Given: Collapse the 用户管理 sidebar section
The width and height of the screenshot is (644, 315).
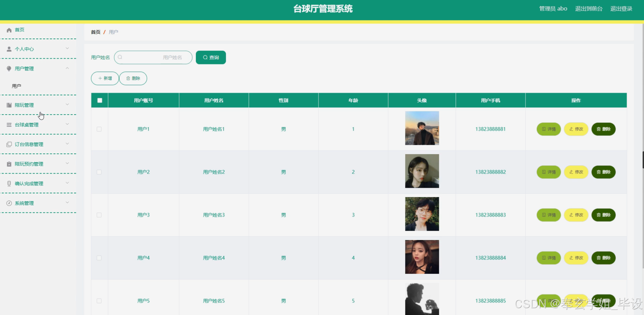Looking at the screenshot, I should pyautogui.click(x=67, y=69).
